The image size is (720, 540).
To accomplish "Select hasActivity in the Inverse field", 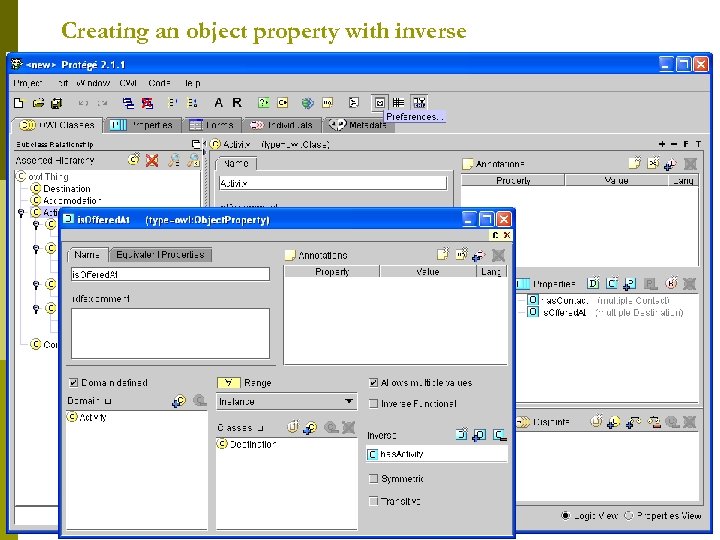I will click(437, 454).
